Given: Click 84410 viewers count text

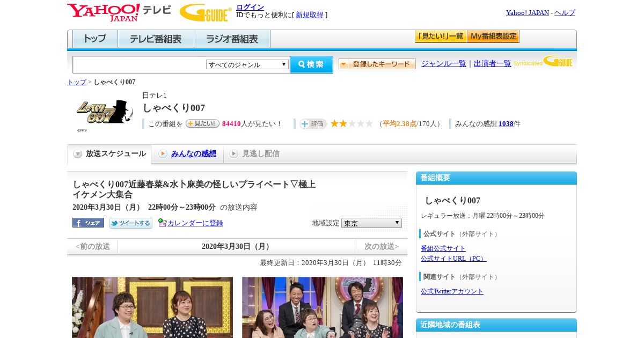Looking at the screenshot, I should click(x=231, y=124).
